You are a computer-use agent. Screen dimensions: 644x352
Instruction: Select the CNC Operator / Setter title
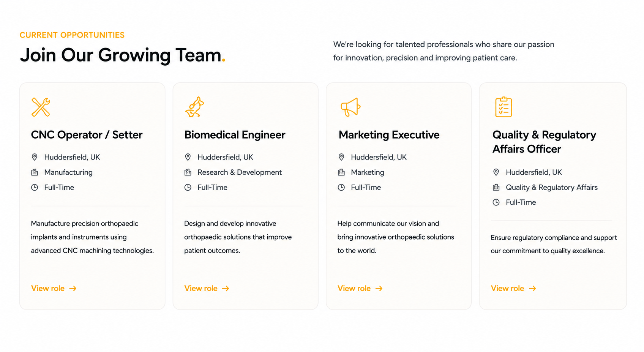[87, 135]
